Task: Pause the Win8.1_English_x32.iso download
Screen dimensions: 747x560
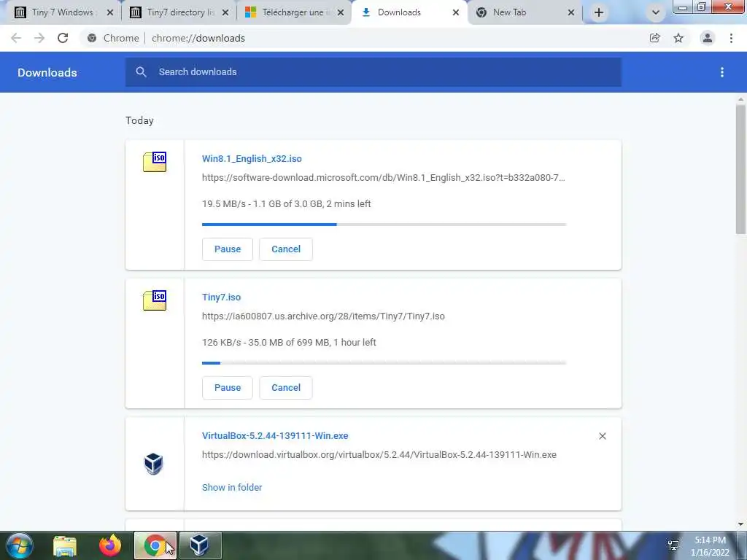Action: click(228, 249)
